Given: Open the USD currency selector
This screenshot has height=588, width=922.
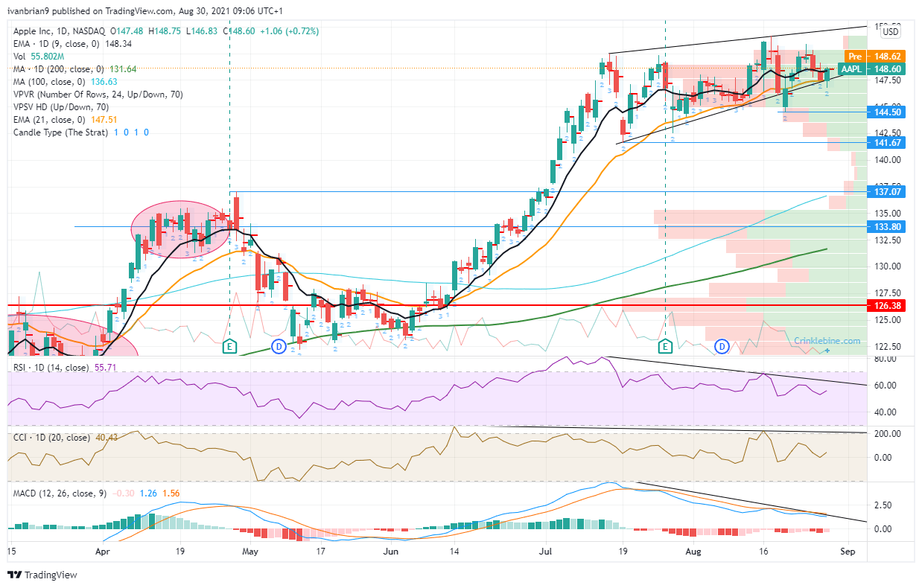Looking at the screenshot, I should pyautogui.click(x=889, y=32).
